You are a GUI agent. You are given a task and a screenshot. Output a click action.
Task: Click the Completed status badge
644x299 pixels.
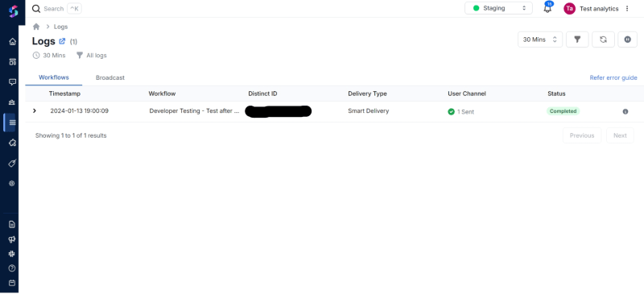[563, 111]
